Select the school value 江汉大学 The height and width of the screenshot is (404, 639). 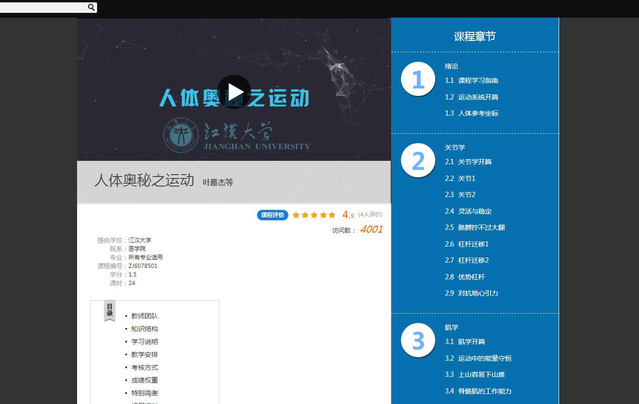(x=140, y=240)
